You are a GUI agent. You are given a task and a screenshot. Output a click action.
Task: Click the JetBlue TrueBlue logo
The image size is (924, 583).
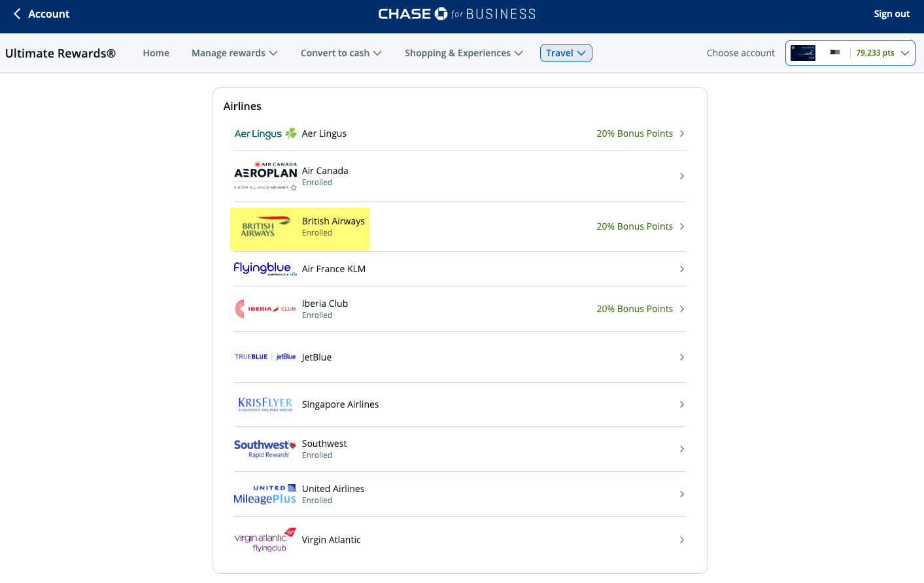[265, 357]
